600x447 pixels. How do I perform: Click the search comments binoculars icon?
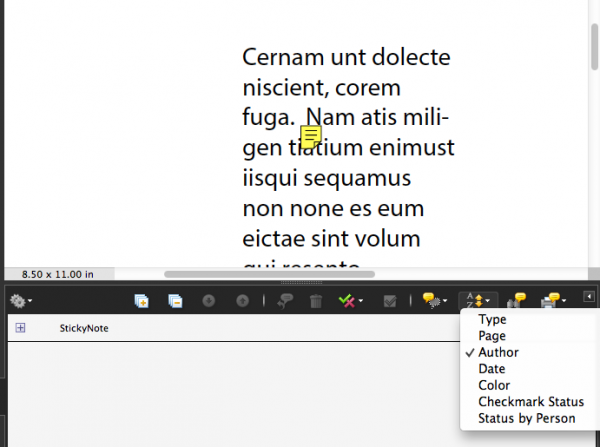click(517, 300)
